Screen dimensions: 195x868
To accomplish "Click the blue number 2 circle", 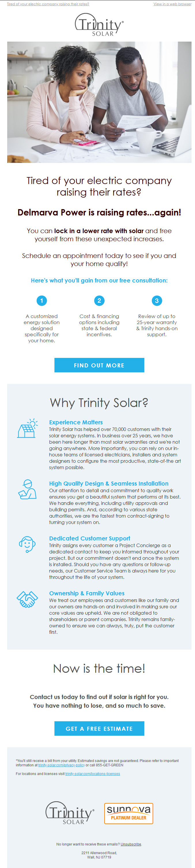I will (99, 301).
